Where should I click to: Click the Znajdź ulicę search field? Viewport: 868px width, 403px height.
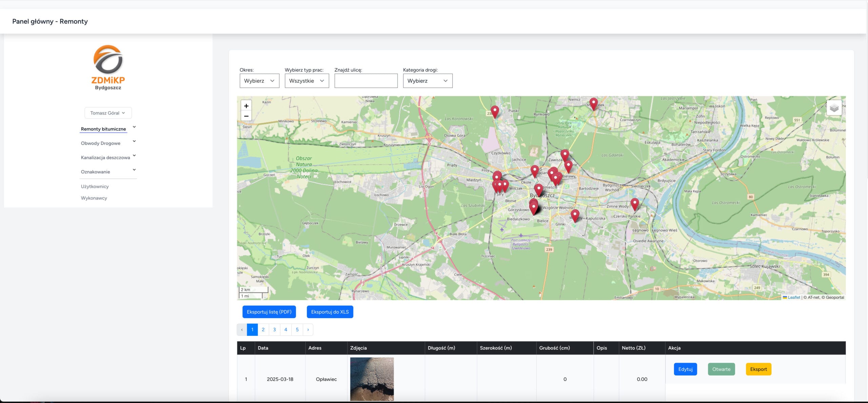[366, 81]
